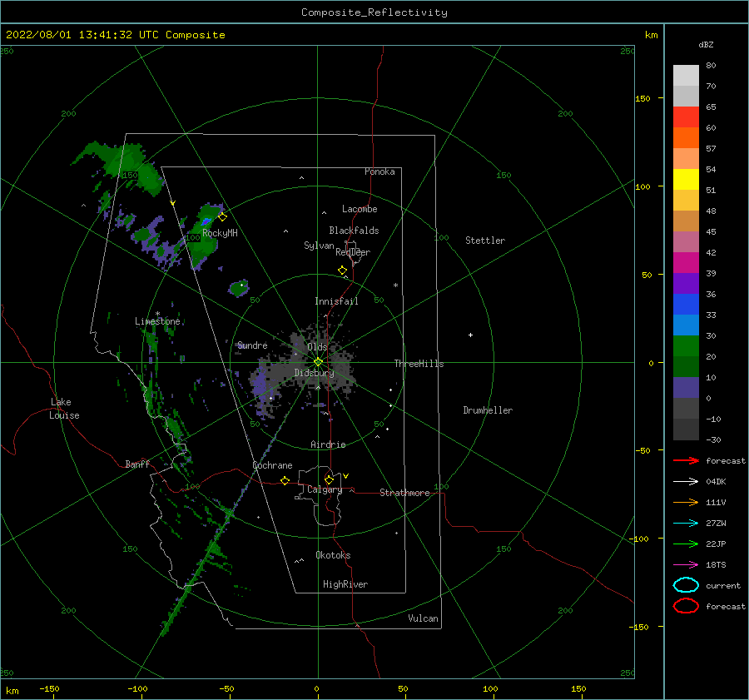This screenshot has height=700, width=749.
Task: Click the Drumheller city label
Action: coord(488,410)
